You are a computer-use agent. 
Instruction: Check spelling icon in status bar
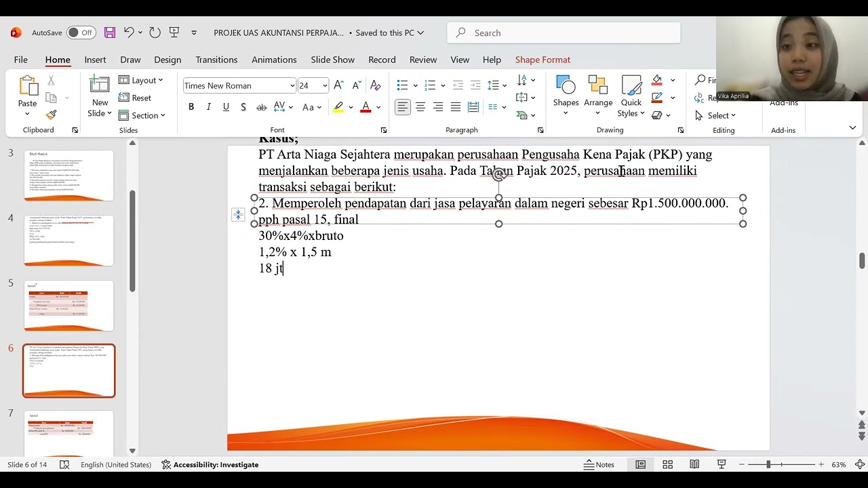coord(64,464)
